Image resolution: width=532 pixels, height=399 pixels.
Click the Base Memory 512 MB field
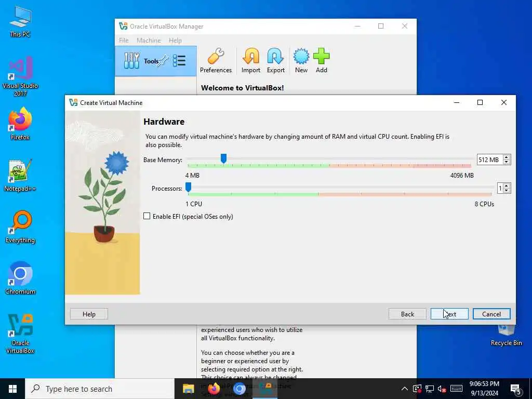click(x=489, y=160)
